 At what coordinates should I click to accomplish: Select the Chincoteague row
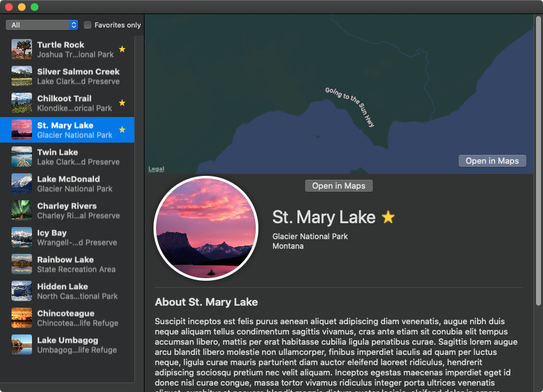(67, 318)
